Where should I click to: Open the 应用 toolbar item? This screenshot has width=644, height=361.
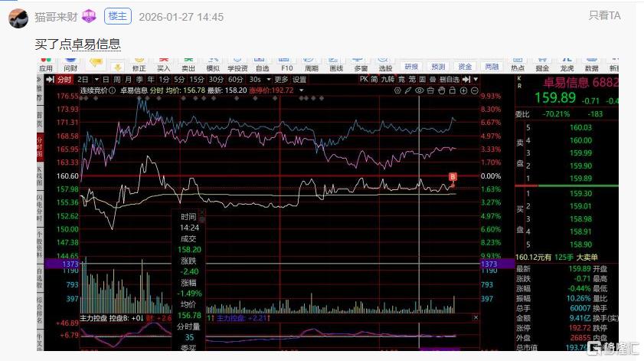coord(46,65)
